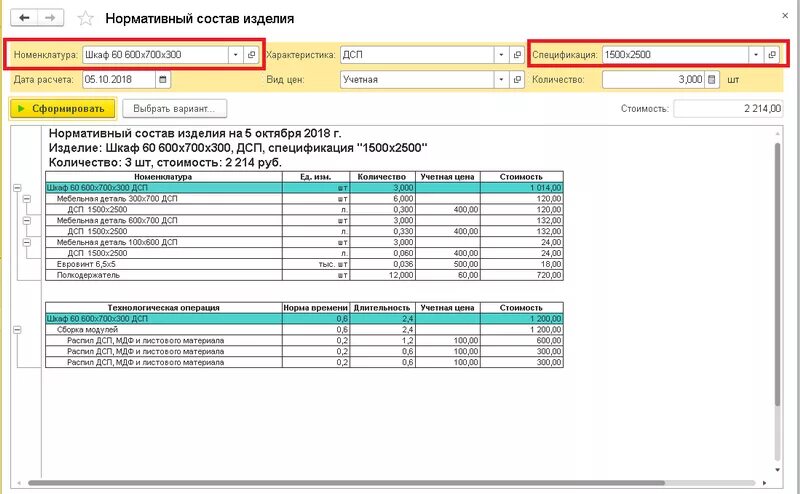The height and width of the screenshot is (494, 800).
Task: Click the Длительность column header
Action: coord(383,308)
